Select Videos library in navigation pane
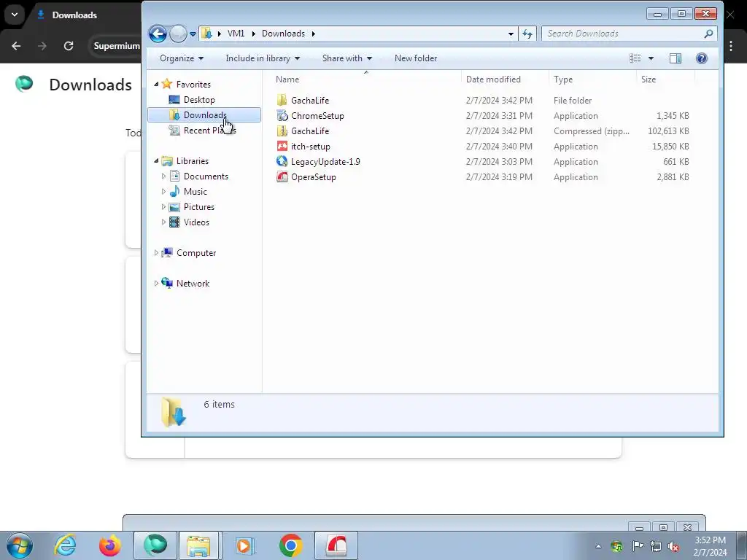 pos(196,222)
